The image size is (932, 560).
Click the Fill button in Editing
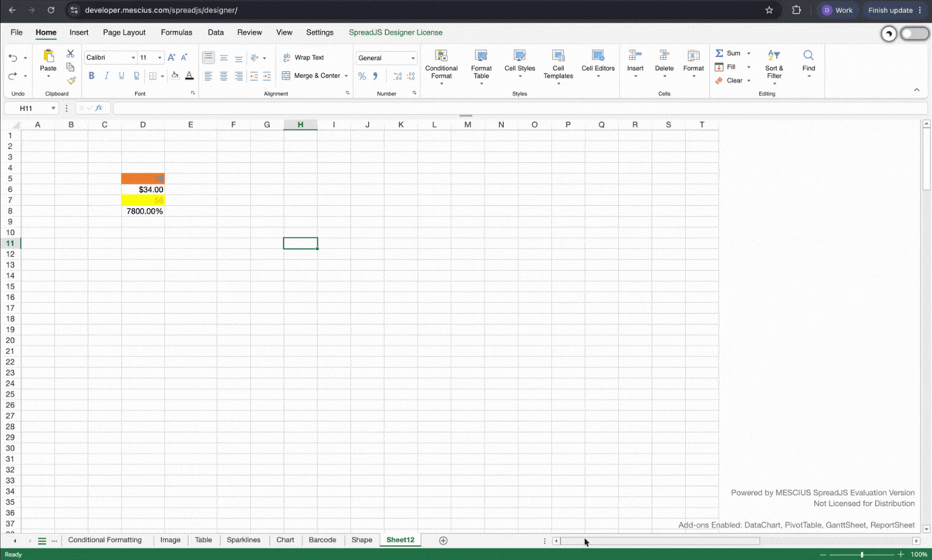[x=726, y=67]
